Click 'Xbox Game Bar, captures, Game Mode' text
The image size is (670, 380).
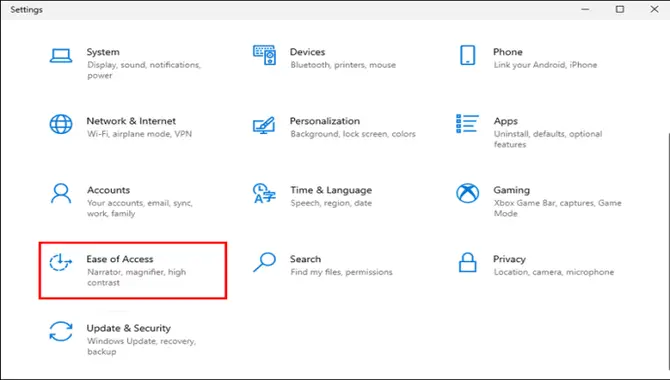pos(558,208)
